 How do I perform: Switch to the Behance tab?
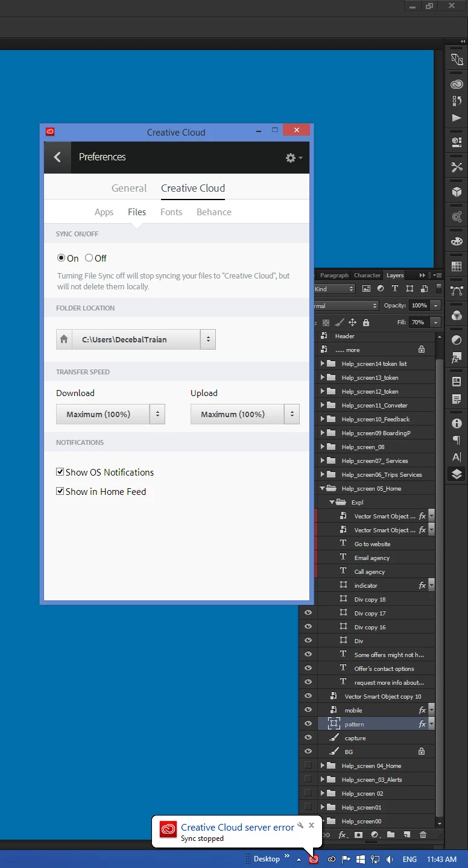[214, 212]
